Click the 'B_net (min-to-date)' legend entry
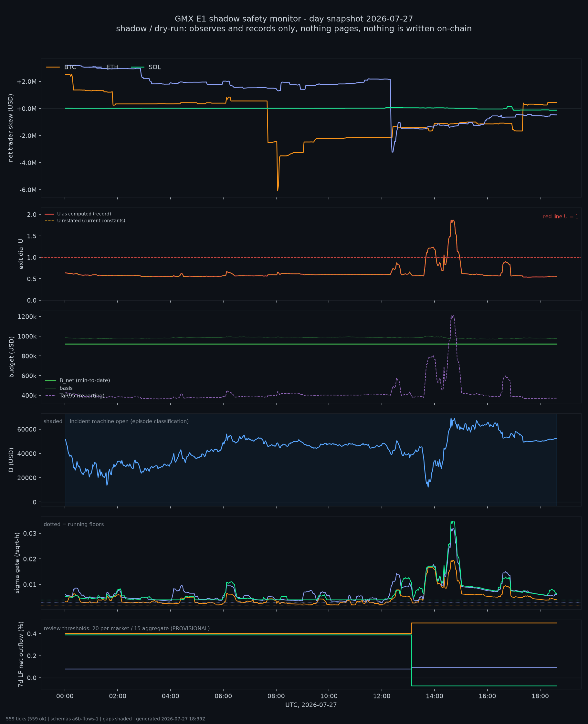588x724 pixels. (x=85, y=380)
